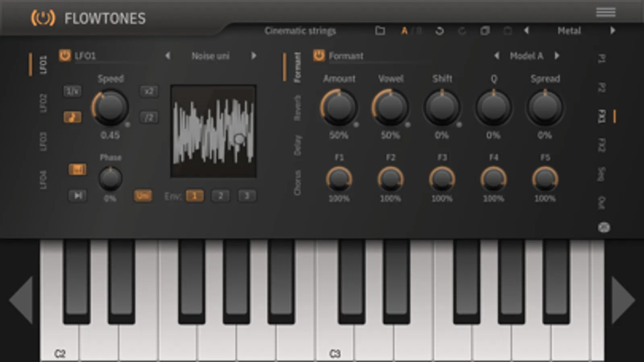Screen dimensions: 644x362
Task: Shift keyboard left with the arrow
Action: pyautogui.click(x=21, y=300)
